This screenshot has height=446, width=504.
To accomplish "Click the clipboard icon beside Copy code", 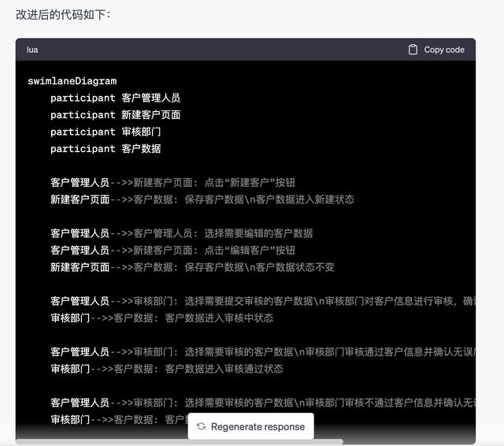I will pos(413,50).
